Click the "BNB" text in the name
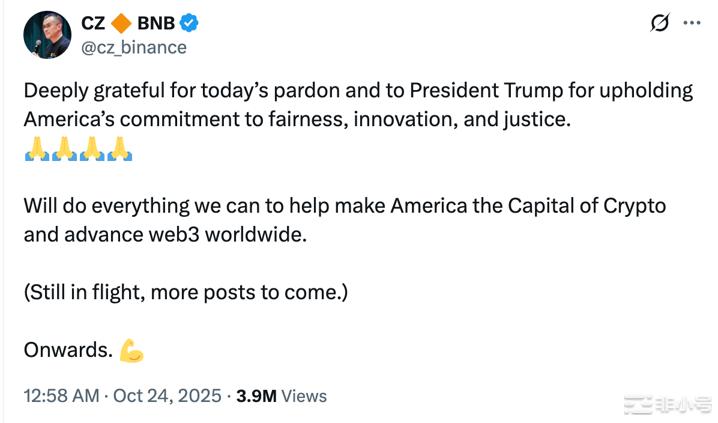Screen dimensions: 718x423 [x=153, y=22]
